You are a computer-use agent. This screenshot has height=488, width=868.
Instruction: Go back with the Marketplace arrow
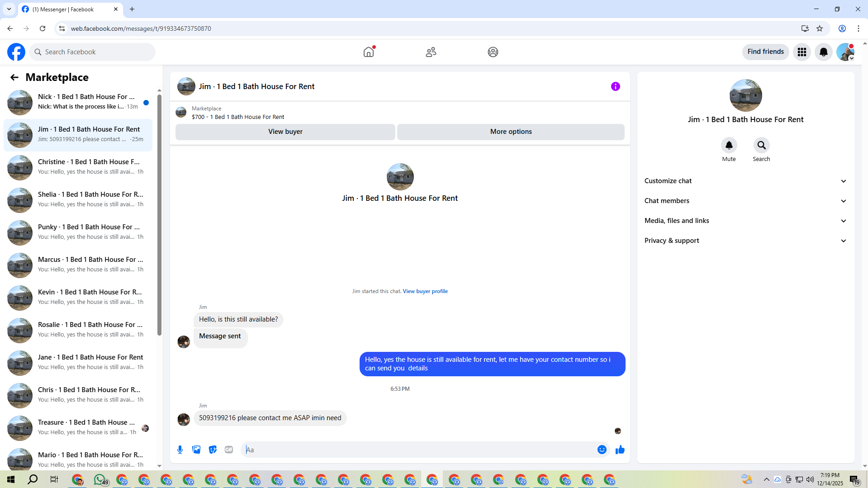pyautogui.click(x=14, y=77)
